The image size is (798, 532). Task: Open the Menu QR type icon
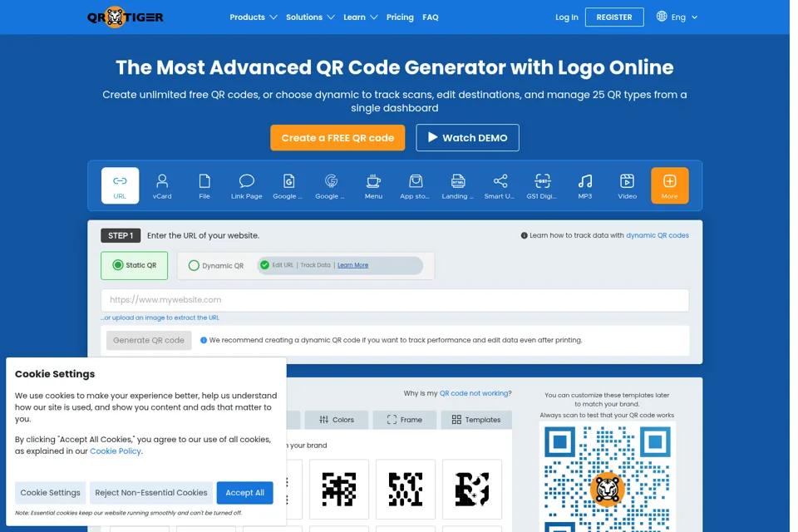(373, 185)
